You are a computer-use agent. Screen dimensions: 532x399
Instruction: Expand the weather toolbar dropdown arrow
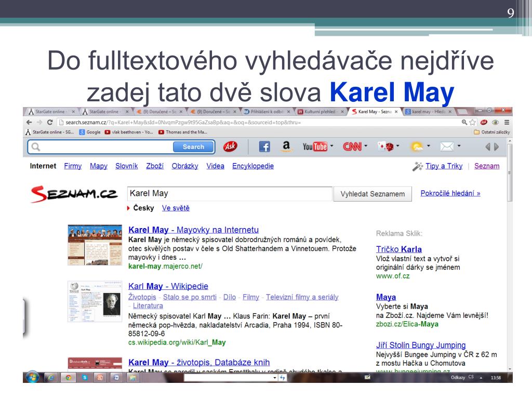(x=428, y=146)
